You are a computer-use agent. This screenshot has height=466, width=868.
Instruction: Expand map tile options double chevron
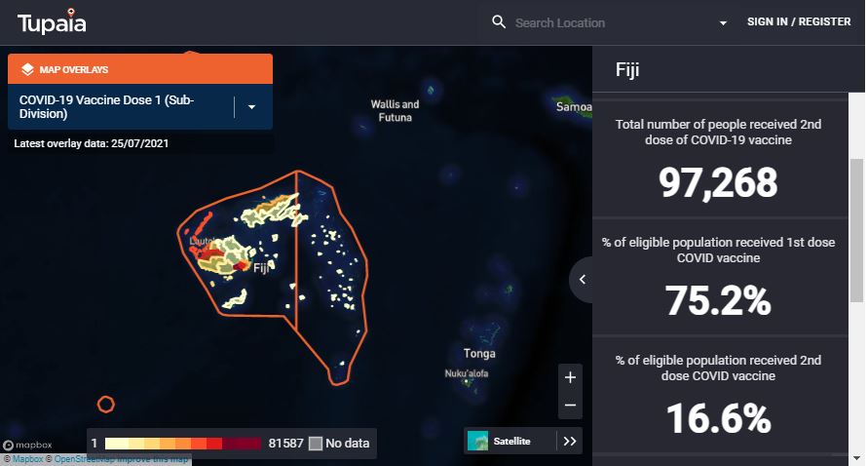click(x=570, y=441)
